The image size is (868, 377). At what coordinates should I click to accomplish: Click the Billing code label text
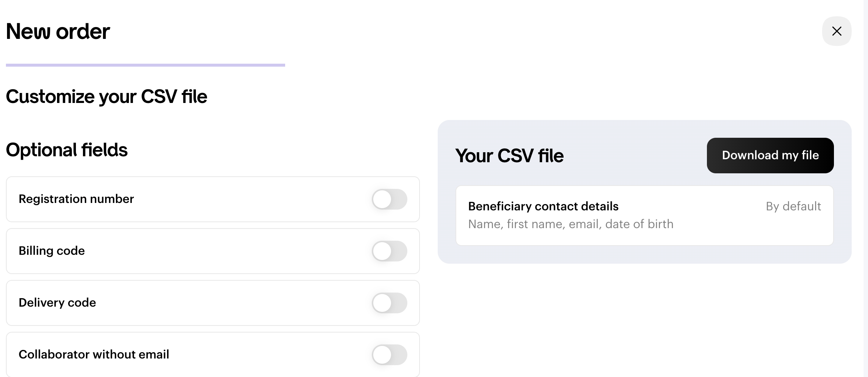(52, 251)
